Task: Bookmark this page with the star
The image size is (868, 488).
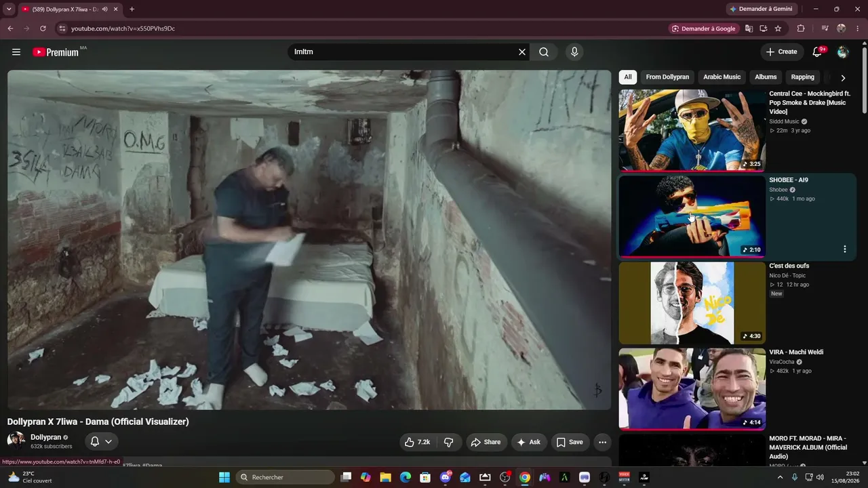Action: click(x=778, y=28)
